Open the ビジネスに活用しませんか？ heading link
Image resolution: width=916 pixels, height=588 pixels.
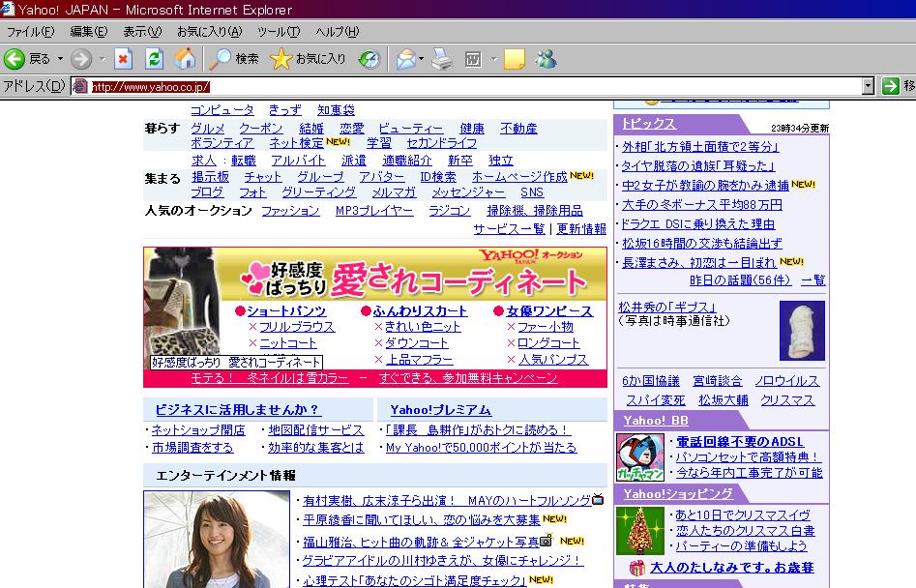pos(238,410)
